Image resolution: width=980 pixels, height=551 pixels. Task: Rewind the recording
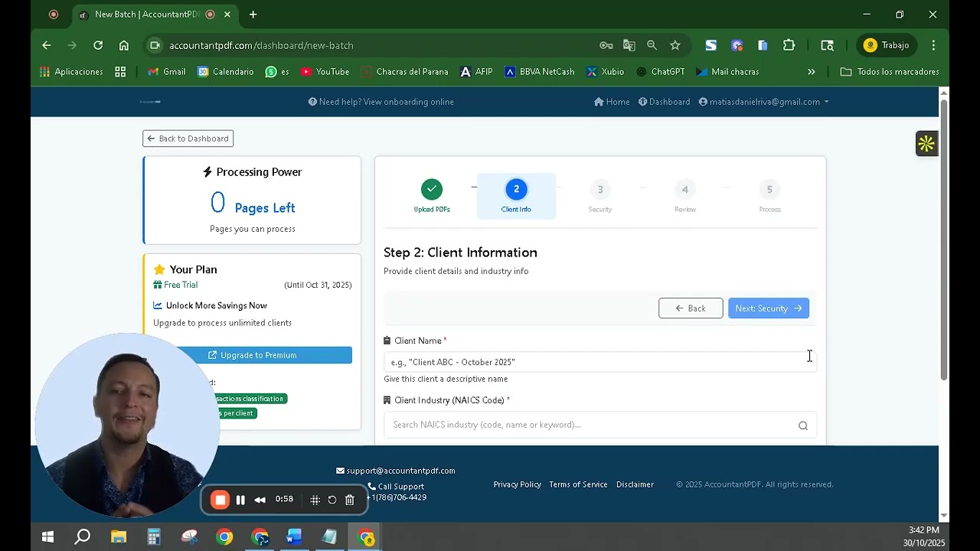260,500
